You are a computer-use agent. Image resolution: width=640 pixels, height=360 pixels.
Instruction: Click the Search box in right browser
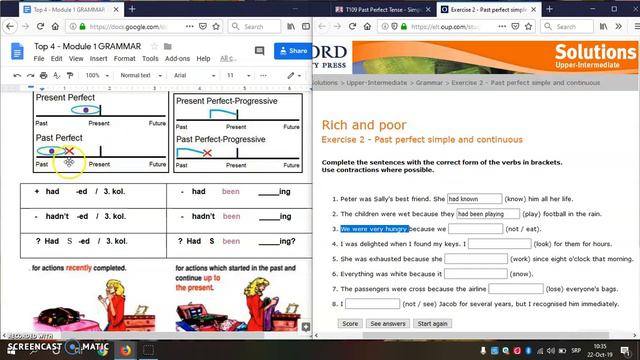567,27
